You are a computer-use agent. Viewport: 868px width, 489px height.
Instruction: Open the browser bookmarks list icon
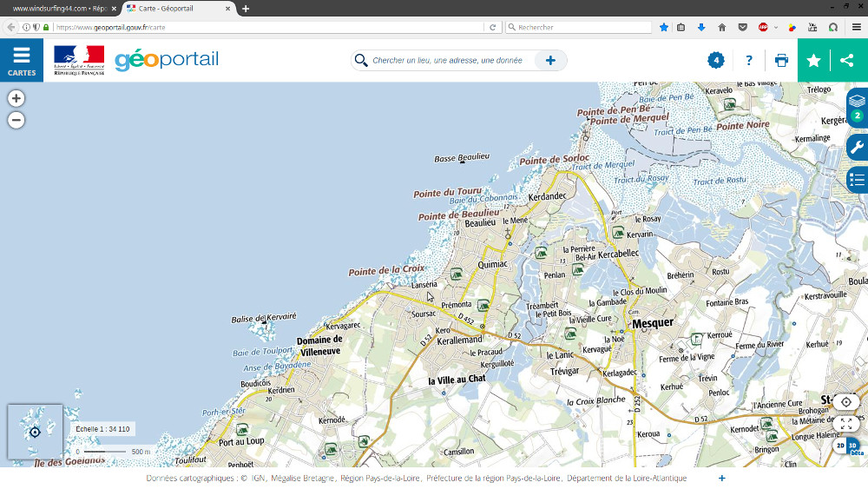(681, 27)
